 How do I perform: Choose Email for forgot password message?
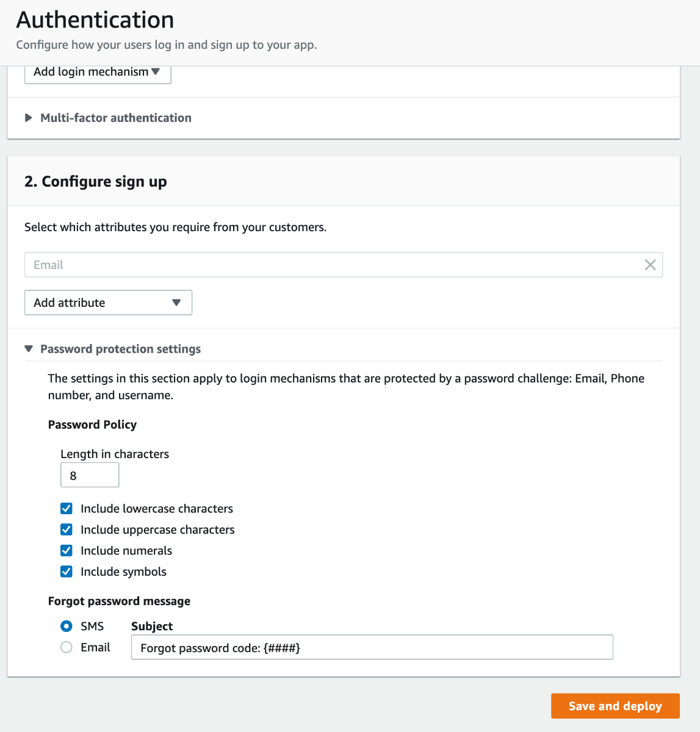pos(67,647)
